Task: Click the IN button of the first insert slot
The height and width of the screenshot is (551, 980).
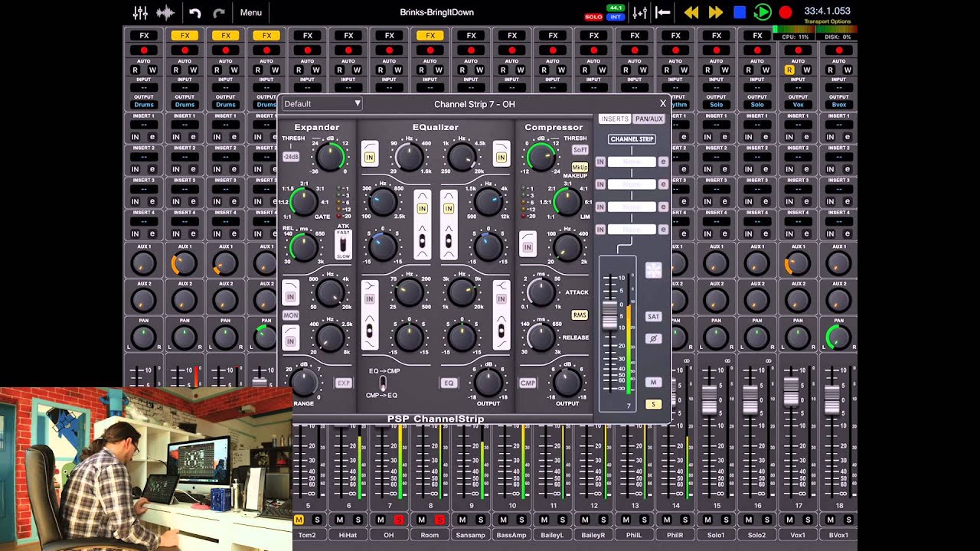Action: click(x=600, y=162)
